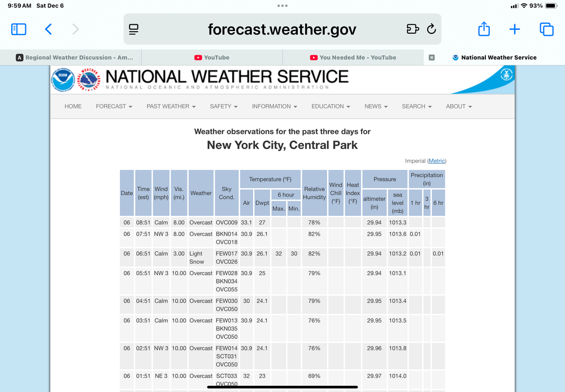Go back to the previous page
565x392 pixels.
49,29
